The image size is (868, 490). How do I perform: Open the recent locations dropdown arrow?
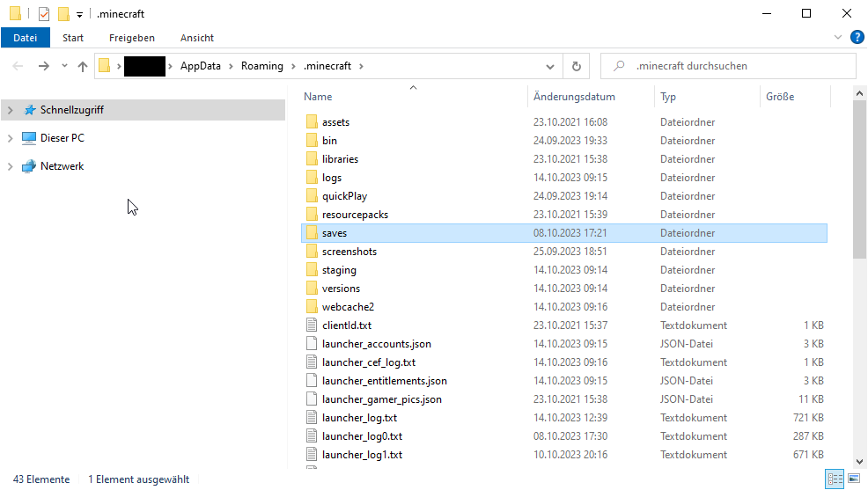[x=65, y=66]
